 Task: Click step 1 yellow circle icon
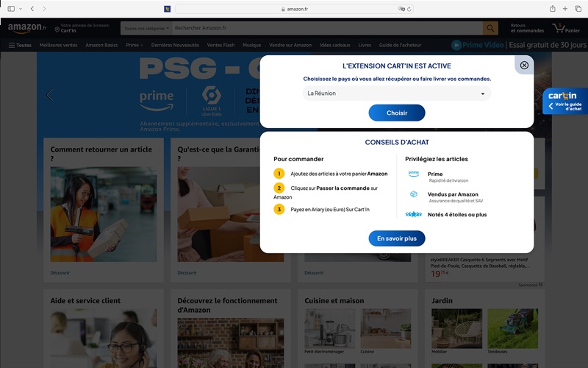click(279, 174)
